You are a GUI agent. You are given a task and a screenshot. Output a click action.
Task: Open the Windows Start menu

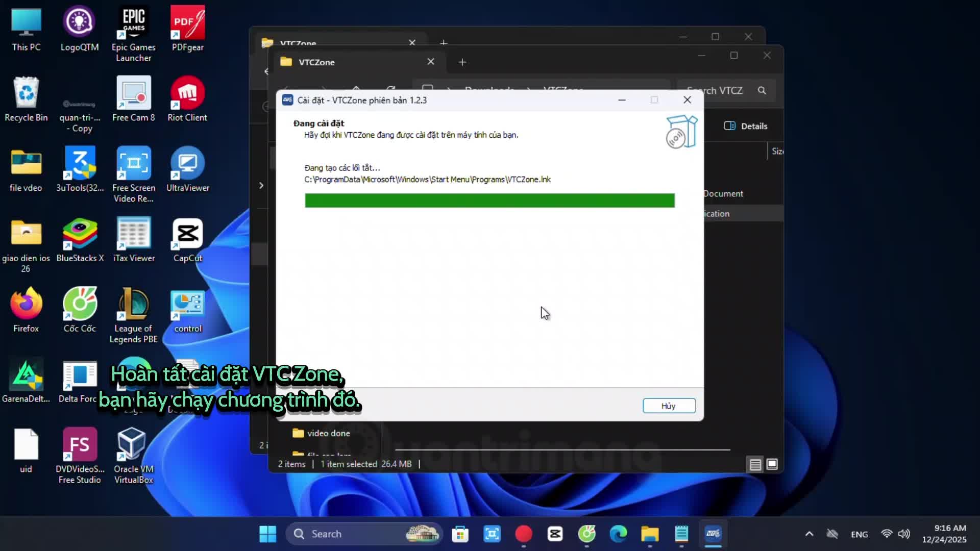[x=268, y=534]
